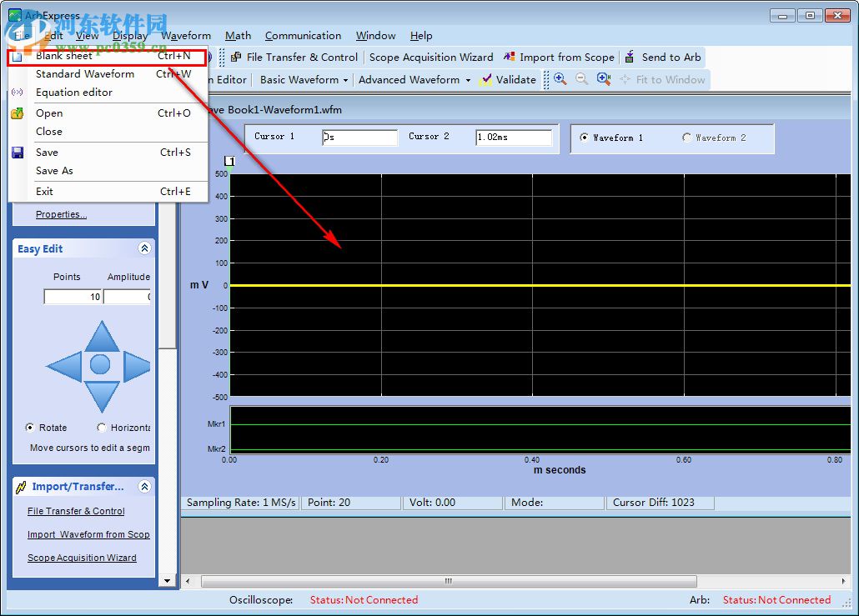
Task: Collapse the Easy Edit panel
Action: (144, 248)
